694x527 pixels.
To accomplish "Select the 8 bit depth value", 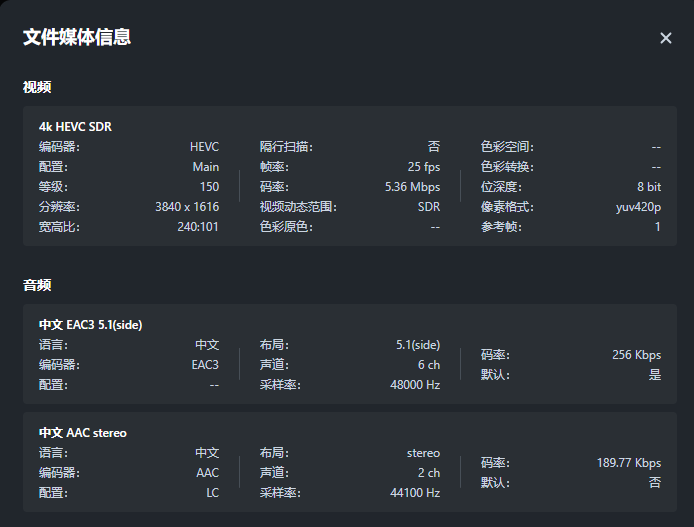I will [648, 187].
